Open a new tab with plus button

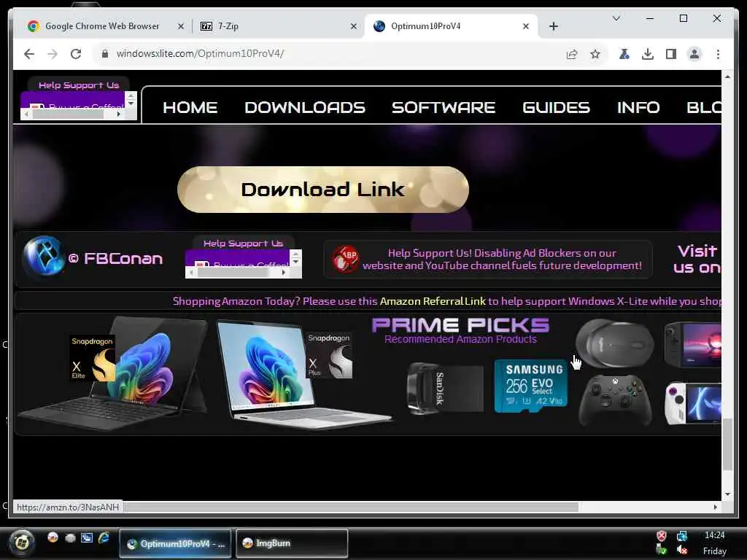(553, 26)
